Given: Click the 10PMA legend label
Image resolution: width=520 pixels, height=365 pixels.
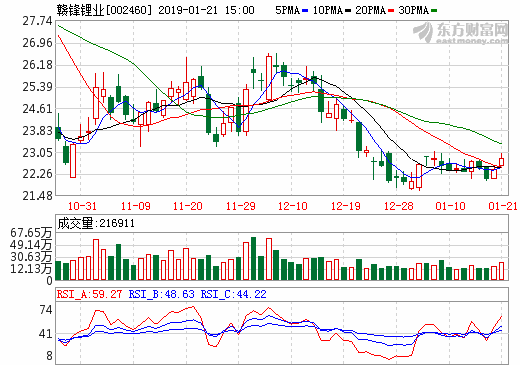Looking at the screenshot, I should (327, 10).
